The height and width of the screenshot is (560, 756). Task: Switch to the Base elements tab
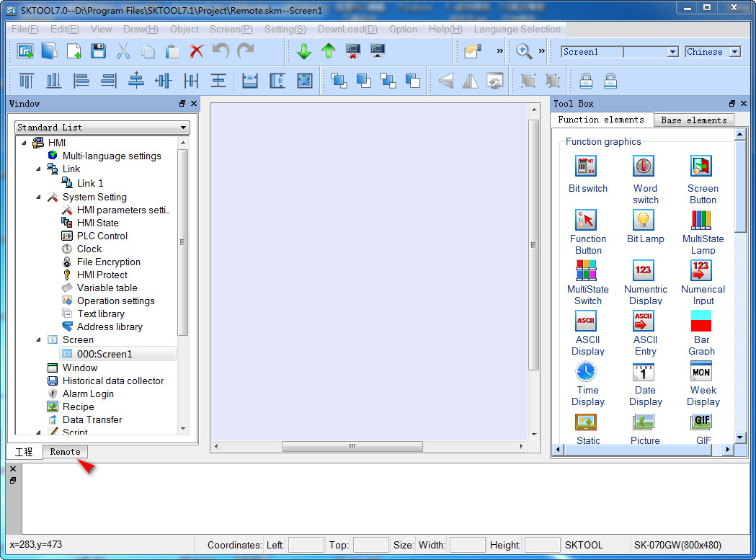[x=693, y=120]
